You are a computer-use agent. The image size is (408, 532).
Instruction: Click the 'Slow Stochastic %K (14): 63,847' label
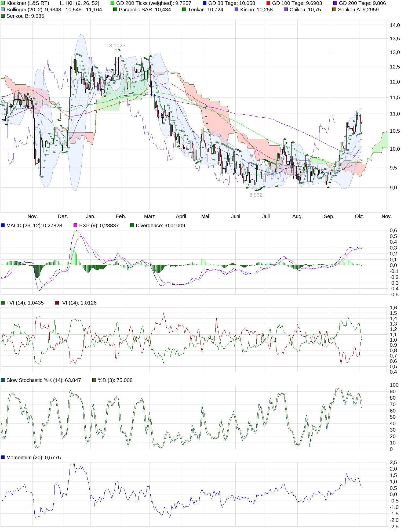point(44,380)
